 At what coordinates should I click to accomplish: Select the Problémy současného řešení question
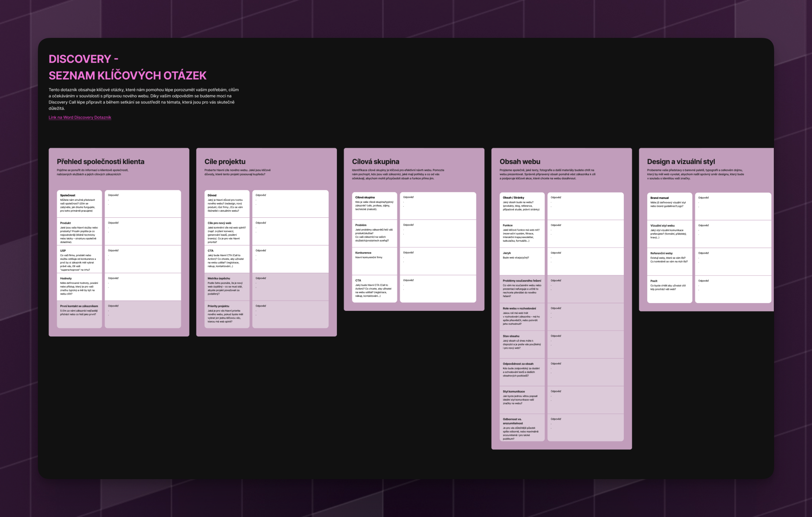coord(522,289)
